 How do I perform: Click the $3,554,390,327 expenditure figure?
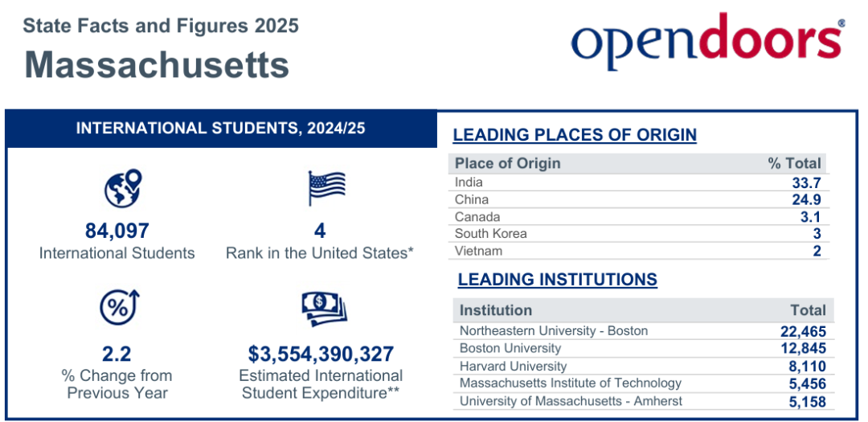pyautogui.click(x=321, y=354)
